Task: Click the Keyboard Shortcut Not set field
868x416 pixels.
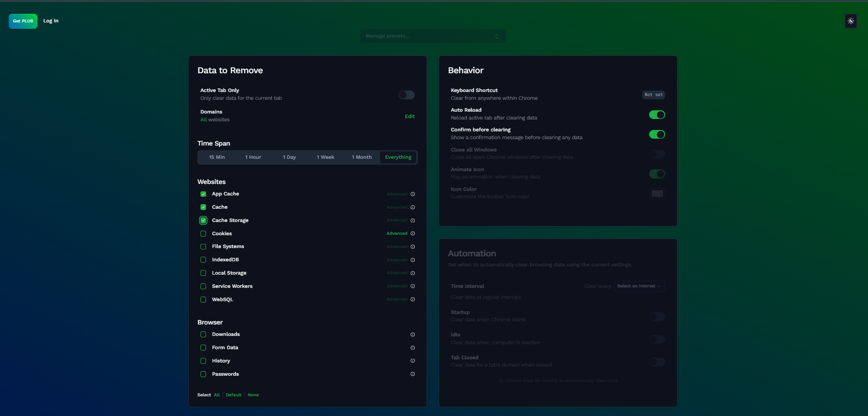Action: [654, 95]
